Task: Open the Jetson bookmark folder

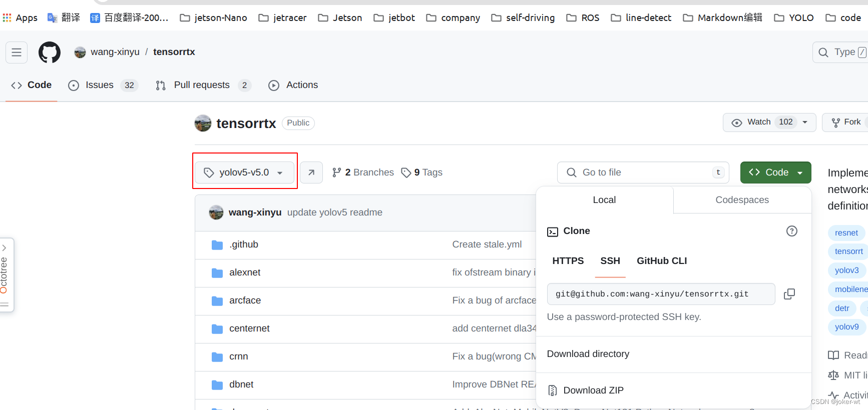Action: 340,18
